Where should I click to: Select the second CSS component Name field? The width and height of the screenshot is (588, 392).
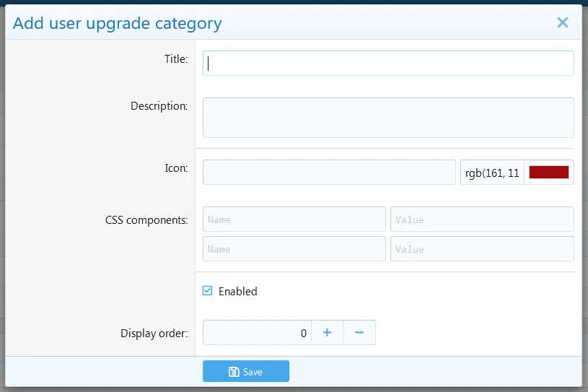coord(294,249)
